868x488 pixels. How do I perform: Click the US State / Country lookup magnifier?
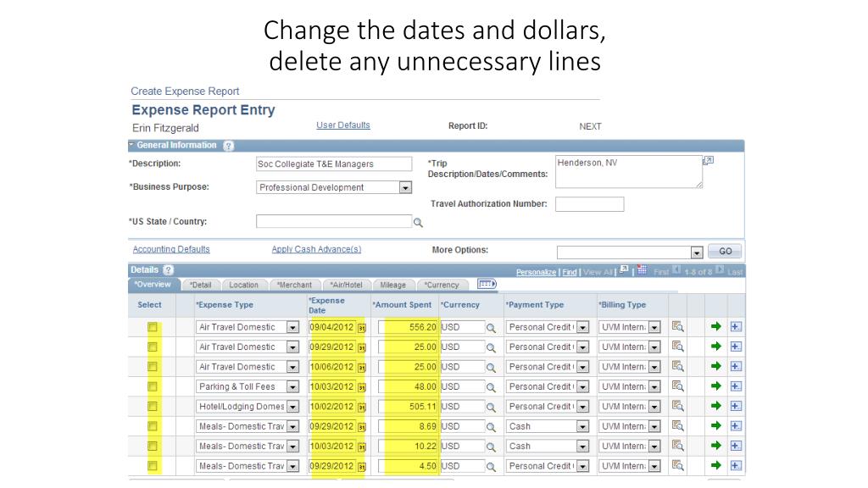pos(417,223)
